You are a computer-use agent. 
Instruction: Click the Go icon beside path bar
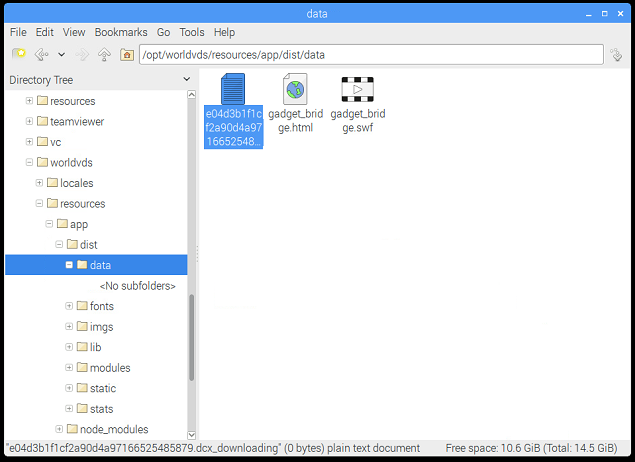[616, 54]
